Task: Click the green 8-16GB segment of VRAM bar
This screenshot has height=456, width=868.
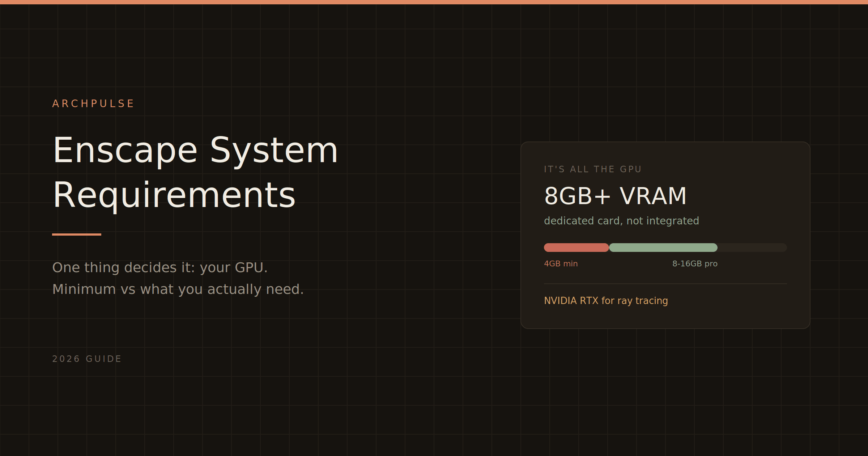Action: (x=663, y=248)
